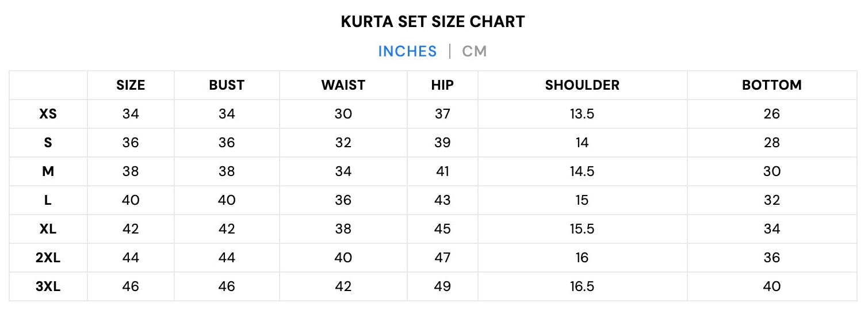Click the KURTA SET SIZE CHART heading

click(433, 22)
